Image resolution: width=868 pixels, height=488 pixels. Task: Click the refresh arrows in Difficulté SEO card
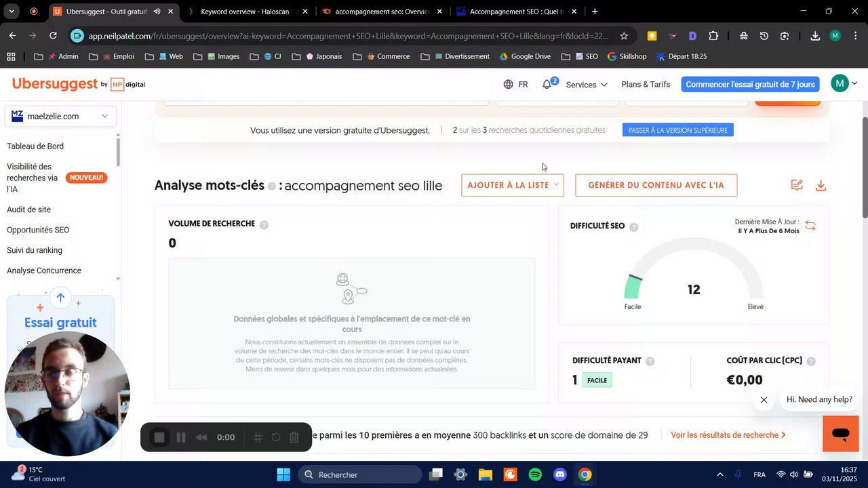click(x=810, y=226)
